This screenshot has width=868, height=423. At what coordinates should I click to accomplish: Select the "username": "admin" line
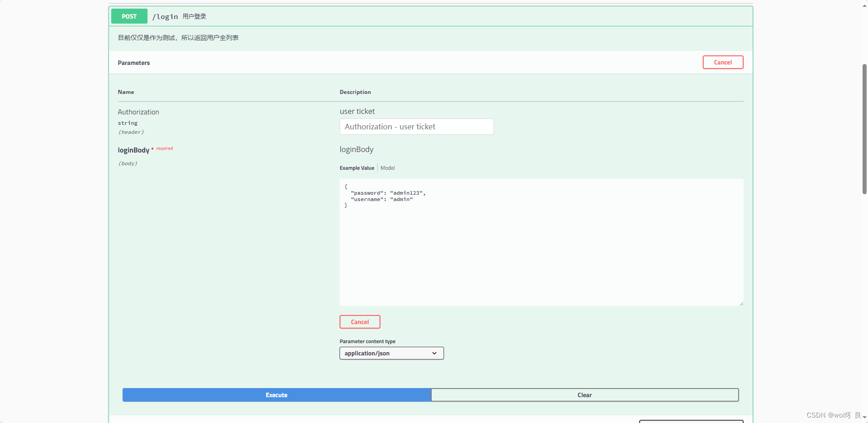[382, 199]
